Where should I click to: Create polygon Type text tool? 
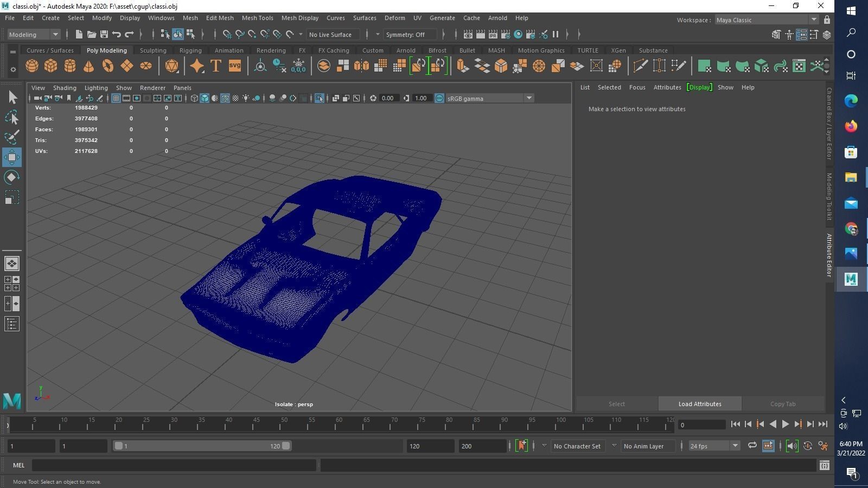[x=215, y=66]
